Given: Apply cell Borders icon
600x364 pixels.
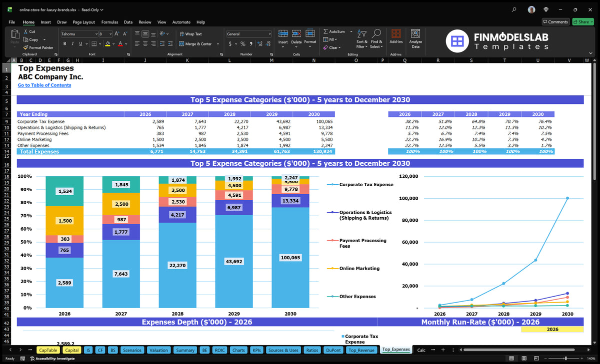Looking at the screenshot, I should [93, 44].
